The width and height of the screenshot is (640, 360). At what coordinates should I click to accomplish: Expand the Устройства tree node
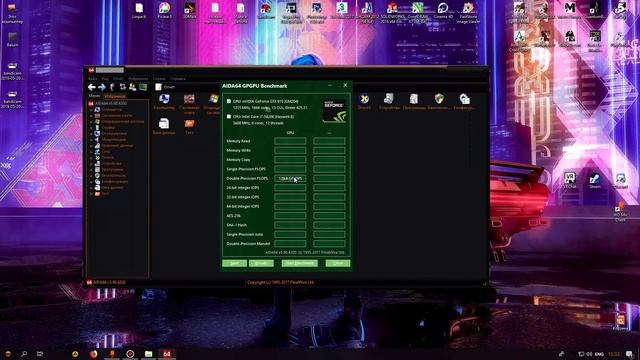(92, 164)
